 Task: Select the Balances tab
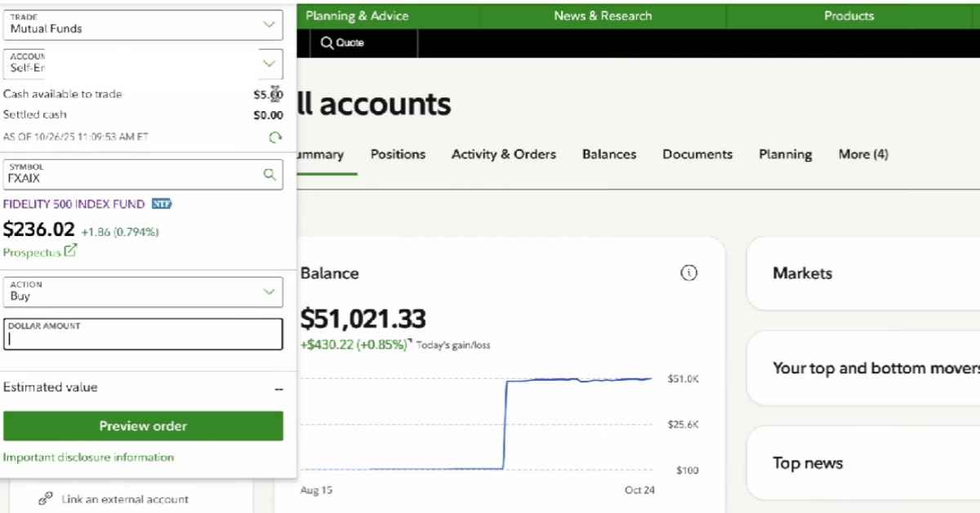pyautogui.click(x=608, y=154)
